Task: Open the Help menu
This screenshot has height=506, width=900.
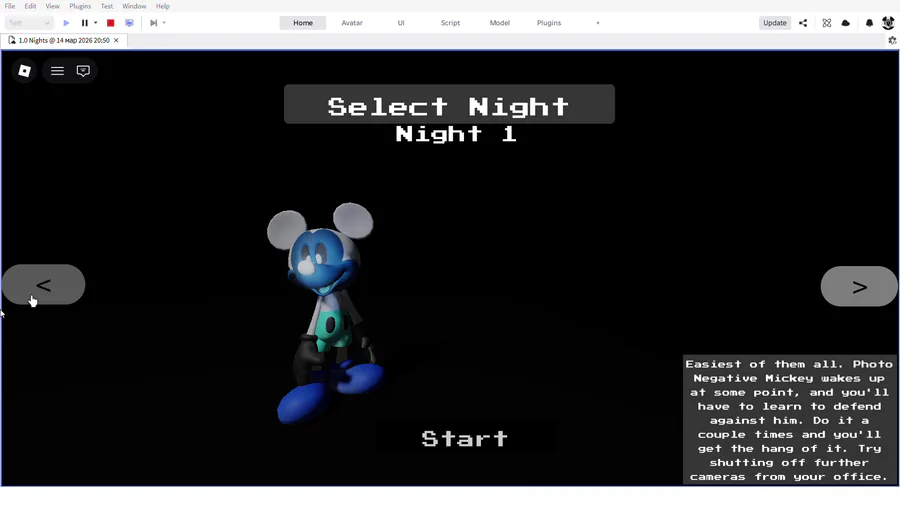Action: [162, 6]
